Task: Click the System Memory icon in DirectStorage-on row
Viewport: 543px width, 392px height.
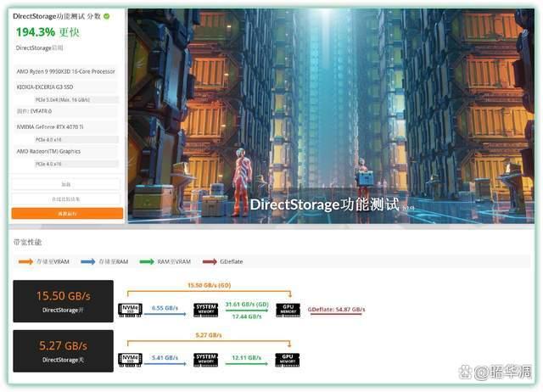Action: point(205,310)
